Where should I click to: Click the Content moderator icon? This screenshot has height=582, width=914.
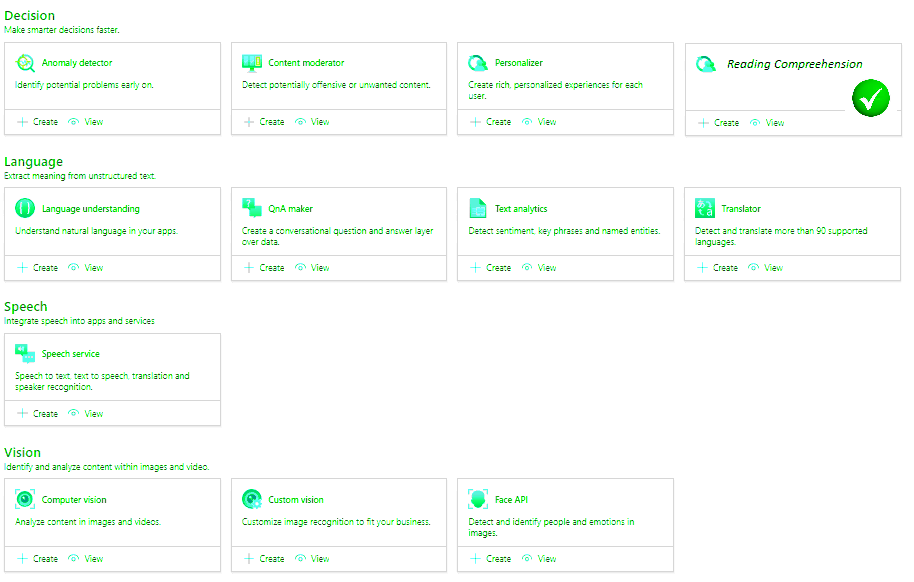click(252, 63)
